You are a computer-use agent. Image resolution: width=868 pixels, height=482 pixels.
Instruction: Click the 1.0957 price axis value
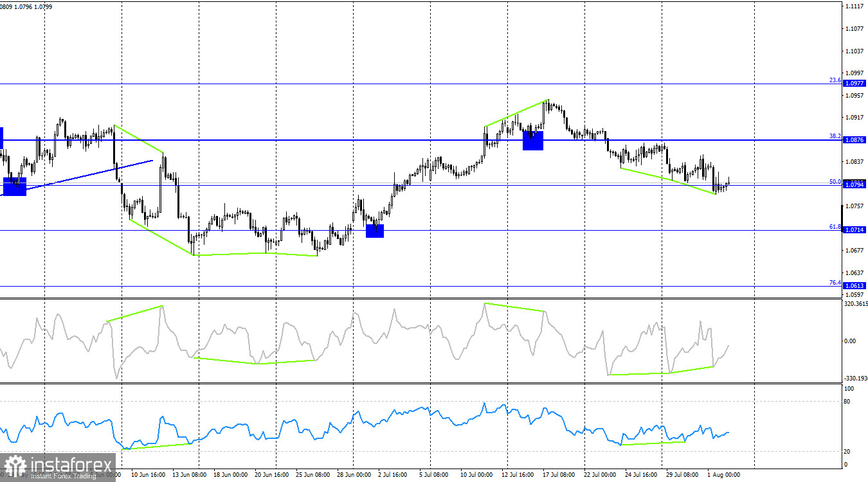(x=855, y=95)
